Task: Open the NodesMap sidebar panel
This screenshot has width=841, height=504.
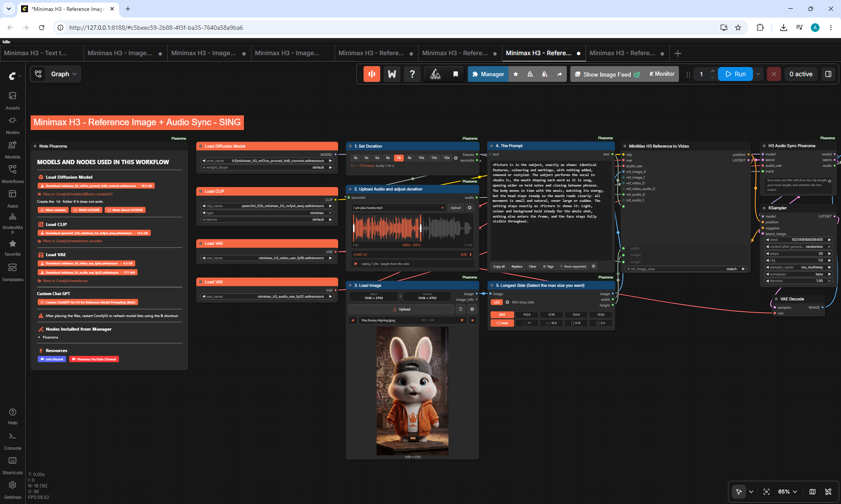Action: (x=12, y=223)
